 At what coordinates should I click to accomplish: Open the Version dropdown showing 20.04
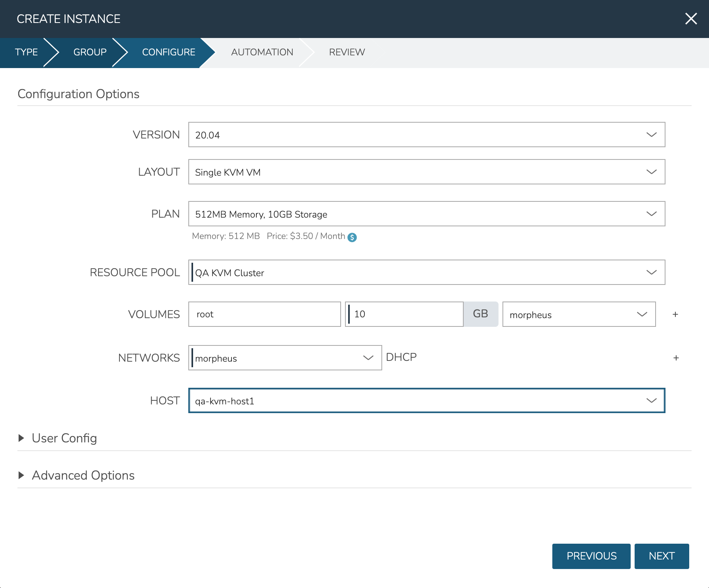[x=427, y=135]
